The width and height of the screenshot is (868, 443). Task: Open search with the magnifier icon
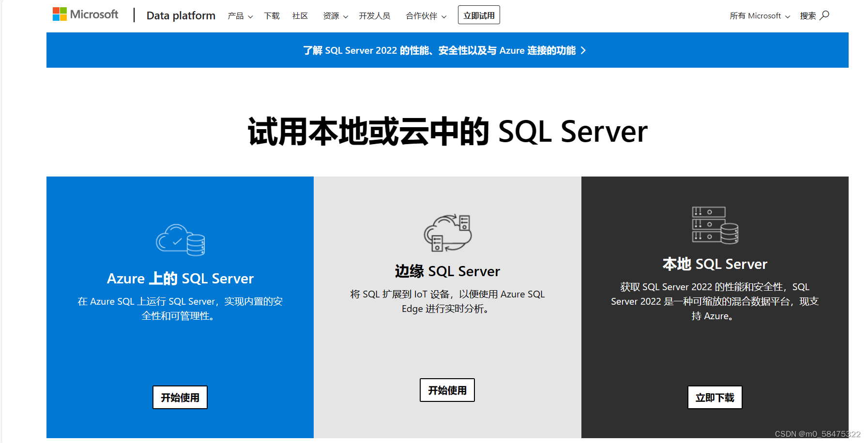click(825, 15)
